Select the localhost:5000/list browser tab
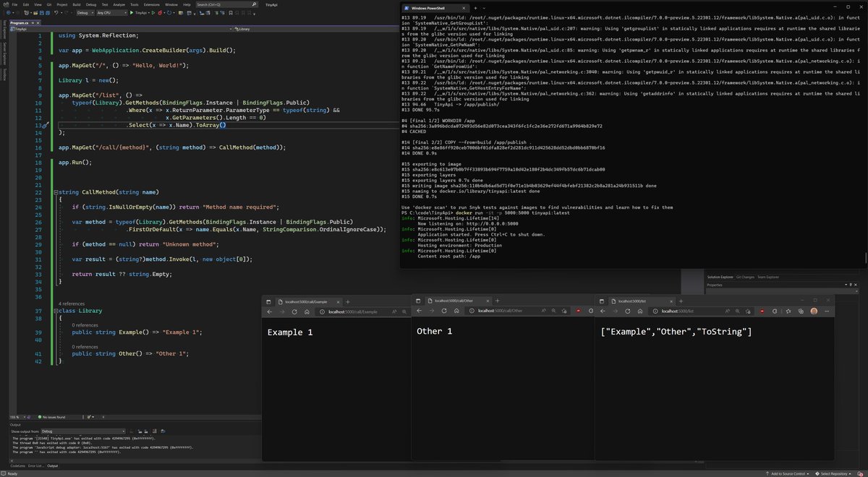This screenshot has width=868, height=477. (643, 301)
